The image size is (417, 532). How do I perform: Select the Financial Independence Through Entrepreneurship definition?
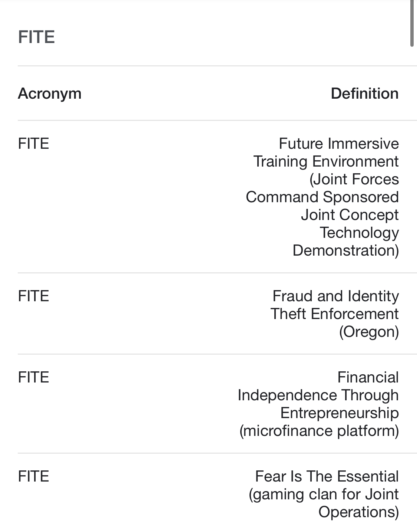click(x=318, y=404)
